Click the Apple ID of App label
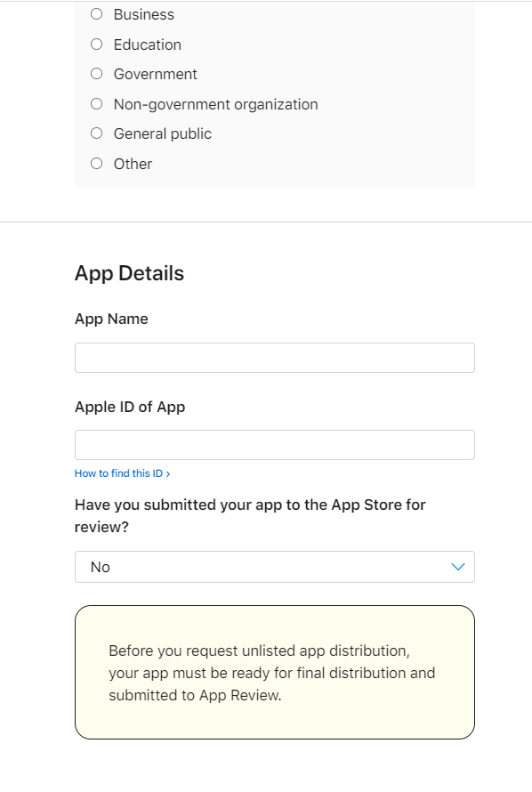Viewport: 532px width, 792px height. click(130, 407)
